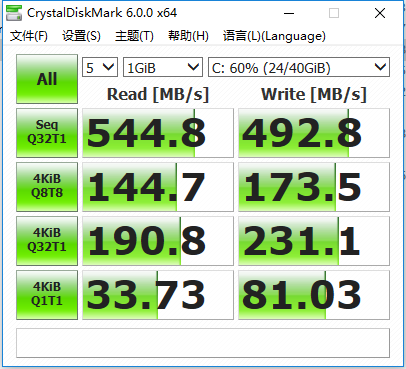406x369 pixels.
Task: Open the C: drive selection dropdown
Action: (x=299, y=67)
